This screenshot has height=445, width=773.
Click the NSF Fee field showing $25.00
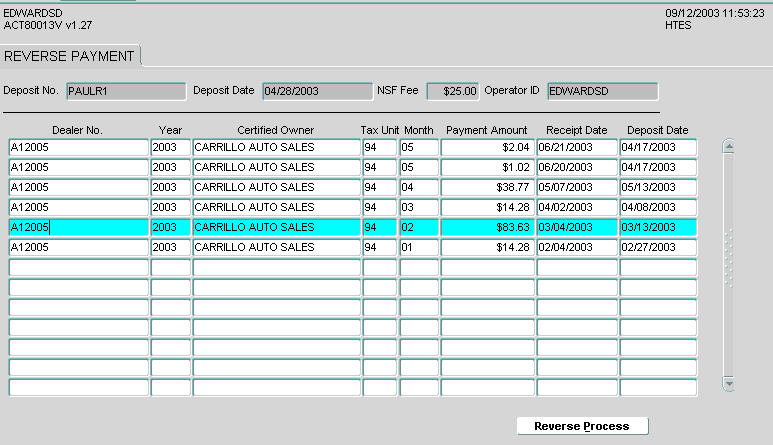point(453,91)
